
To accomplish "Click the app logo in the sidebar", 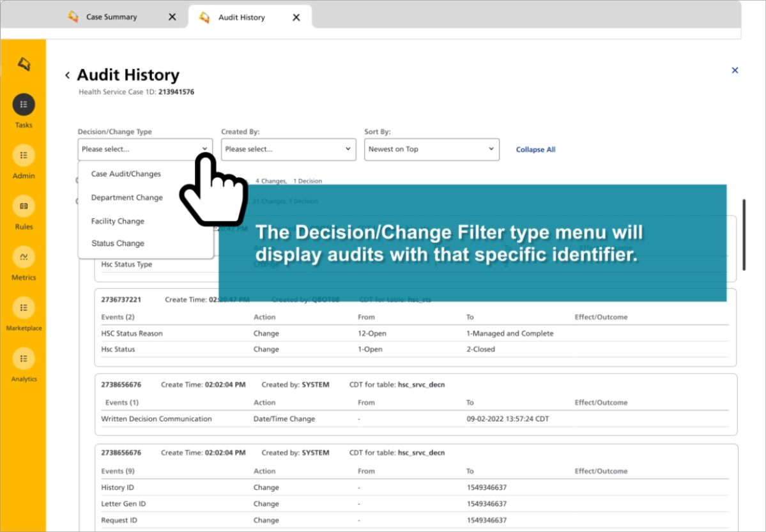I will click(24, 64).
